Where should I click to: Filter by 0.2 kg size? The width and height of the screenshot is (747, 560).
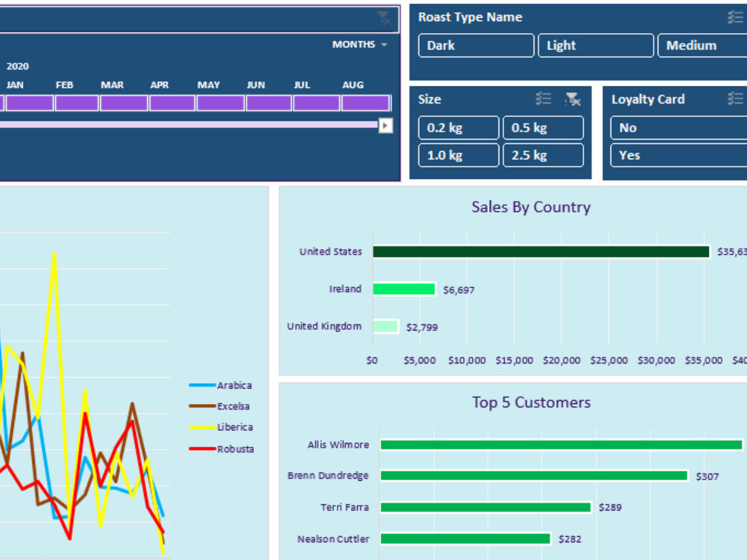tap(459, 128)
